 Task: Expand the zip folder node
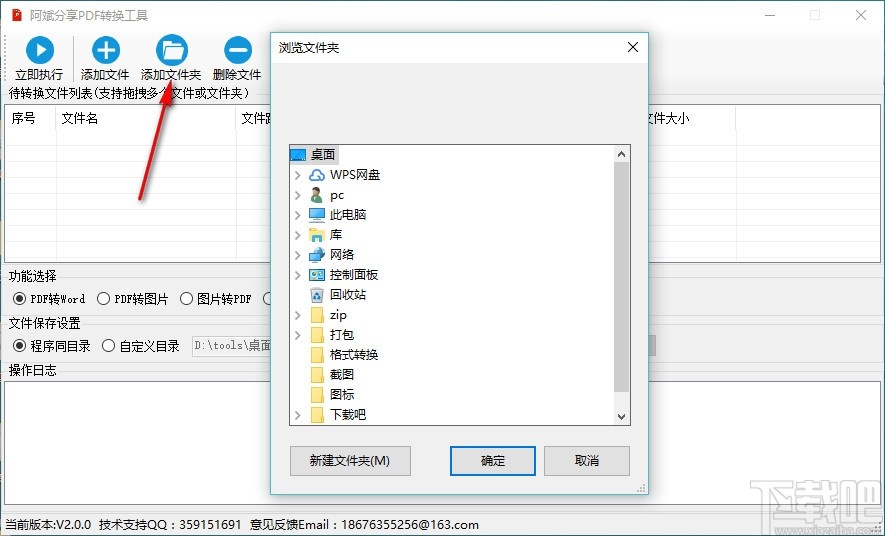[x=297, y=315]
